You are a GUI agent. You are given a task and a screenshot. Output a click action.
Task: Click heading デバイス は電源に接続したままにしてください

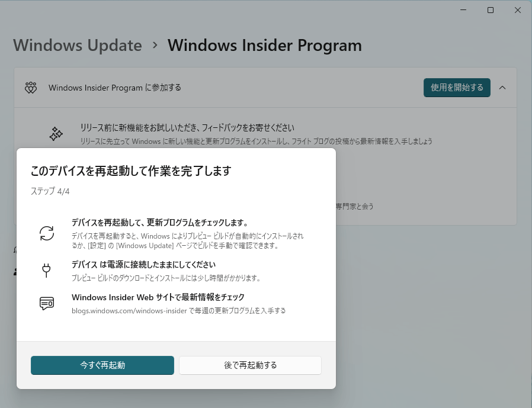click(x=143, y=265)
